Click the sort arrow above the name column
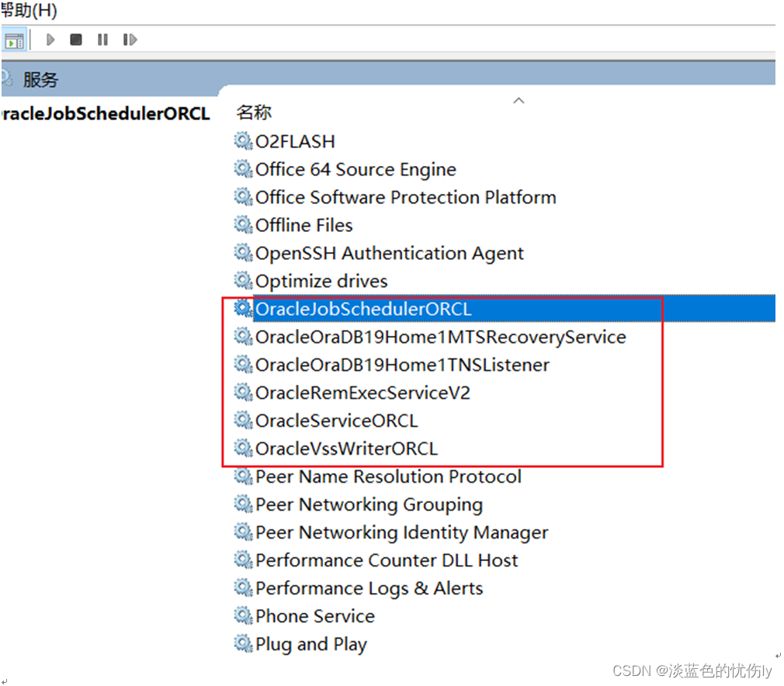 (519, 101)
